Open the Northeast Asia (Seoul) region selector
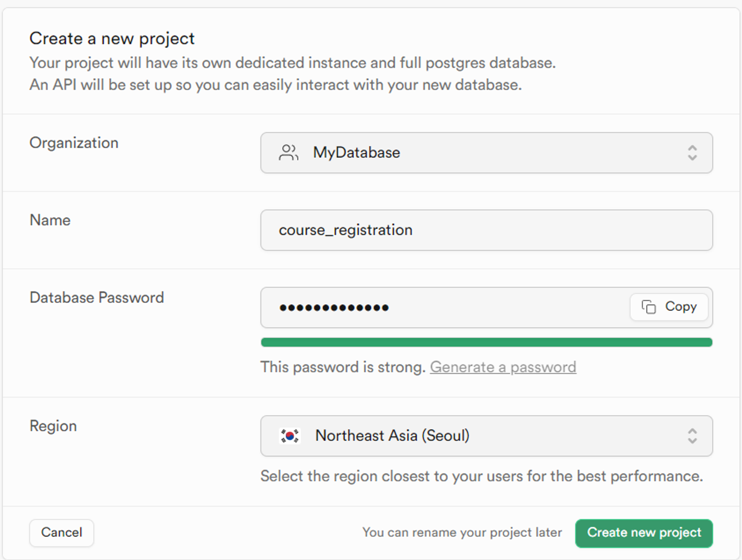The image size is (742, 560). (486, 436)
